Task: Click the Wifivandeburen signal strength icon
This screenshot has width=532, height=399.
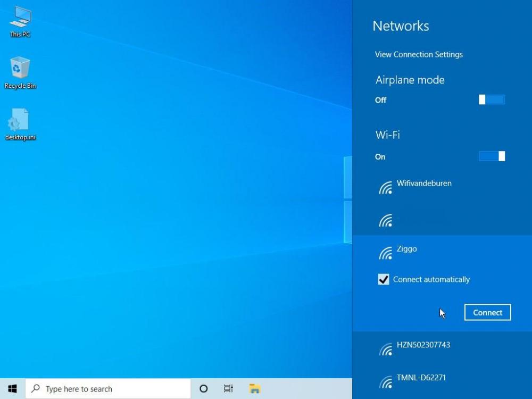Action: click(x=386, y=187)
